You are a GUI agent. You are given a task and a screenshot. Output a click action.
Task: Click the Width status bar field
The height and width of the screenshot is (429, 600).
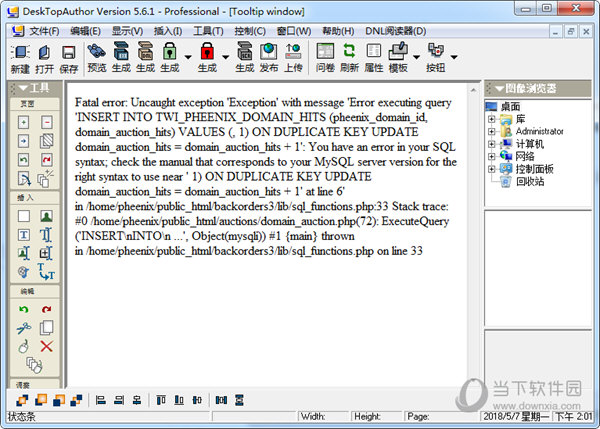pos(323,416)
